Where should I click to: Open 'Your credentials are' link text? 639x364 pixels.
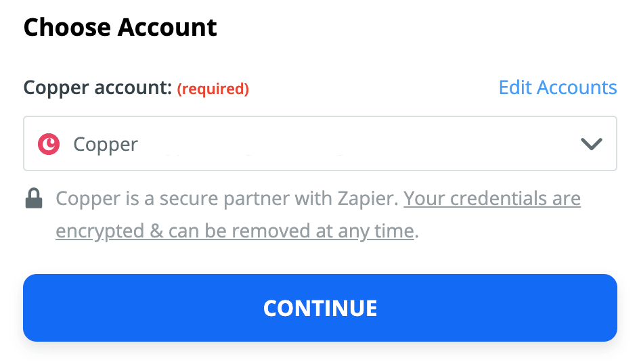pyautogui.click(x=492, y=199)
